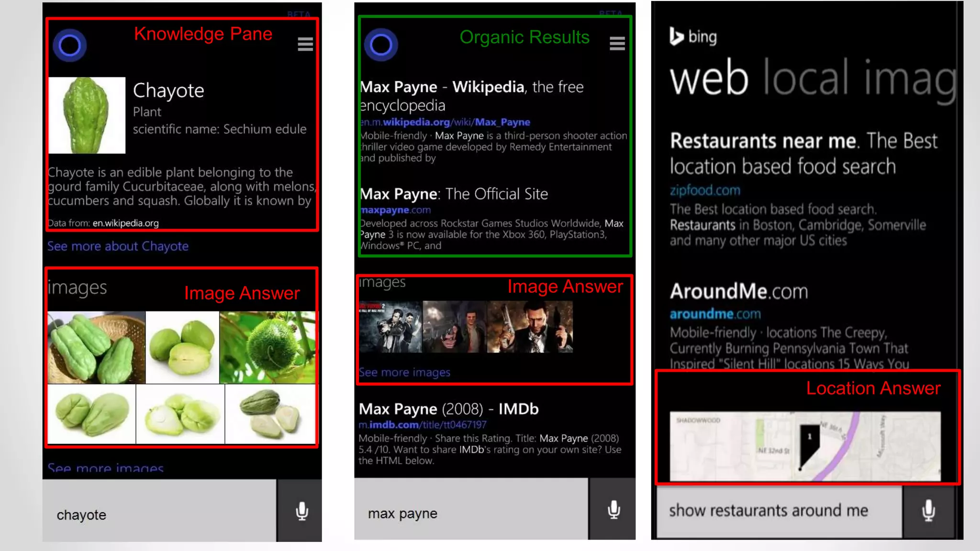Click the zipfood.com URL
Viewport: 980px width, 551px height.
click(x=705, y=190)
